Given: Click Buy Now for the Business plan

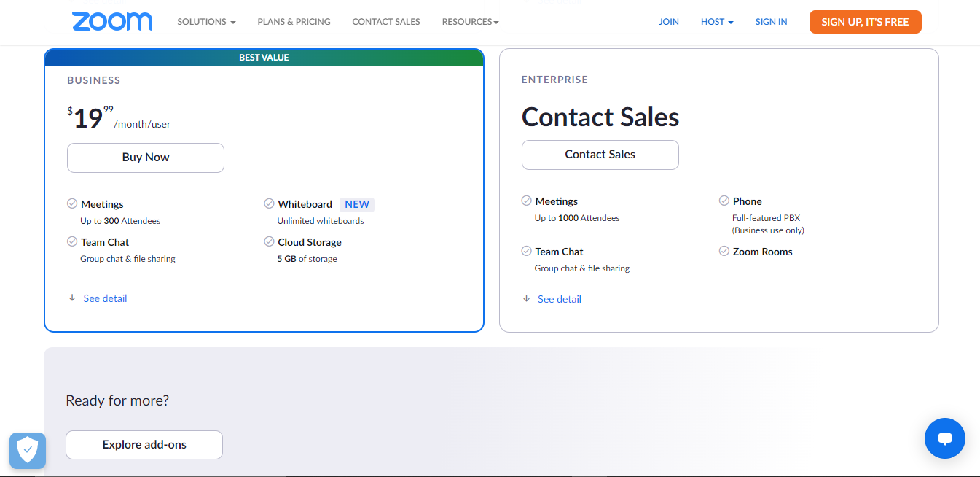Looking at the screenshot, I should pos(146,158).
